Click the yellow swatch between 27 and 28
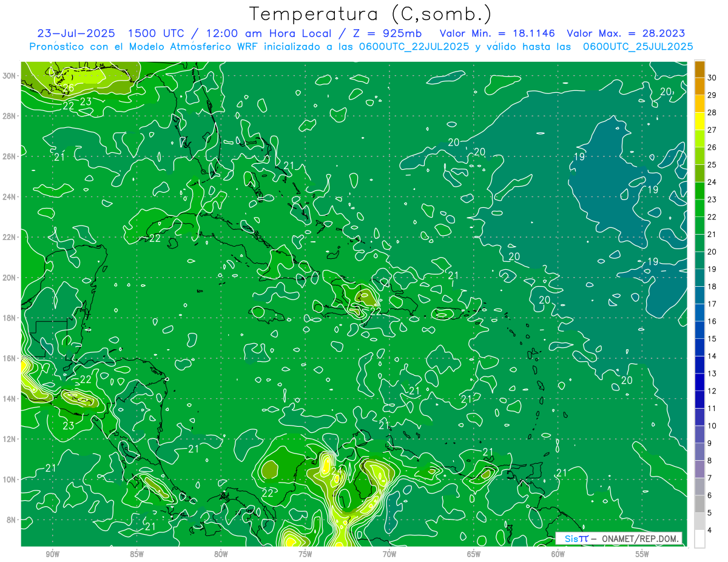The image size is (728, 562). 699,121
